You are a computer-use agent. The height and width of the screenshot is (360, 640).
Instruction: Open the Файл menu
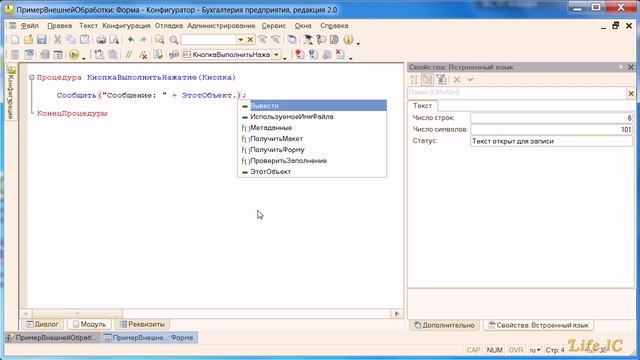point(30,25)
